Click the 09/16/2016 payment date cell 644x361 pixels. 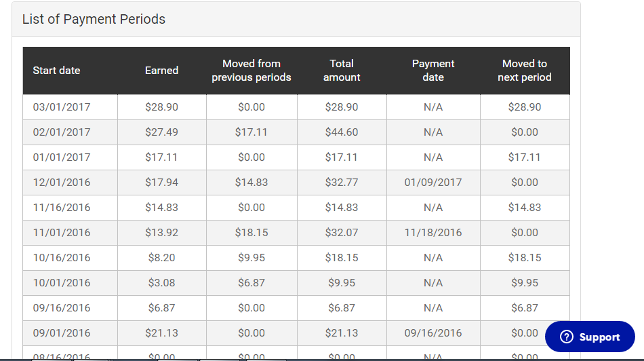[x=433, y=333]
